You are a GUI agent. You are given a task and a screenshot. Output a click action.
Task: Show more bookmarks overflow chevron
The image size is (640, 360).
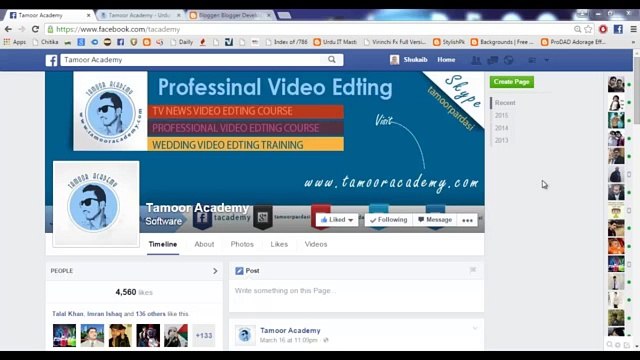pos(633,42)
